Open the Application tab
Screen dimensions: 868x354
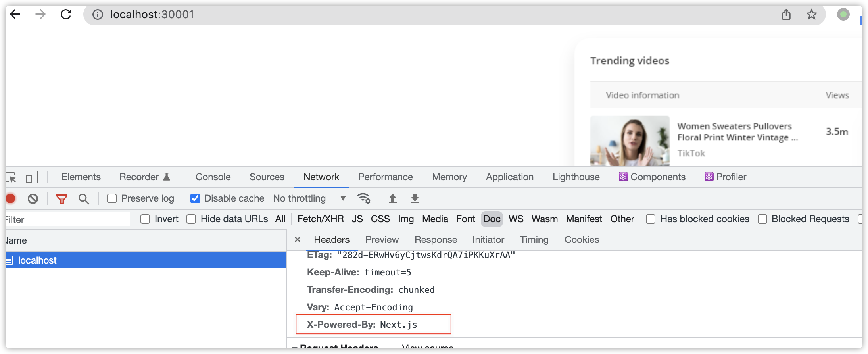pyautogui.click(x=510, y=177)
